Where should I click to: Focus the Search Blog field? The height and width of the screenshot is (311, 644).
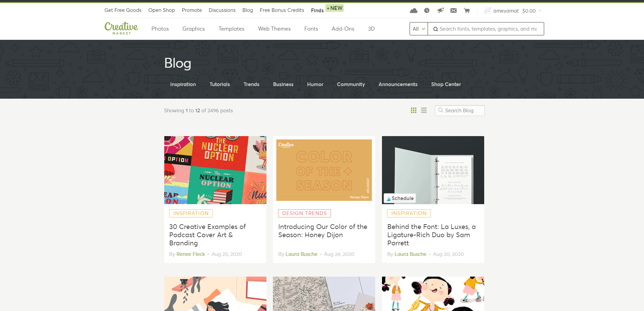(x=460, y=111)
